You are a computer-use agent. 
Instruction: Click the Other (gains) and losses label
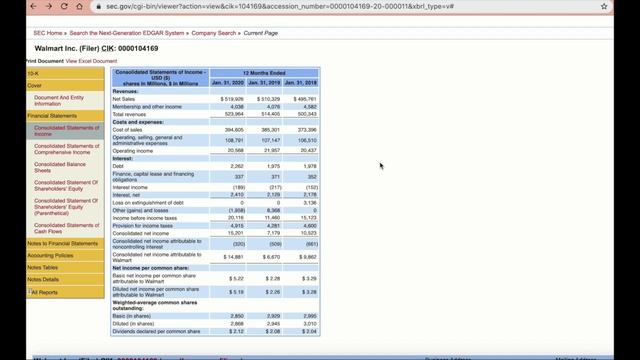[x=140, y=211]
